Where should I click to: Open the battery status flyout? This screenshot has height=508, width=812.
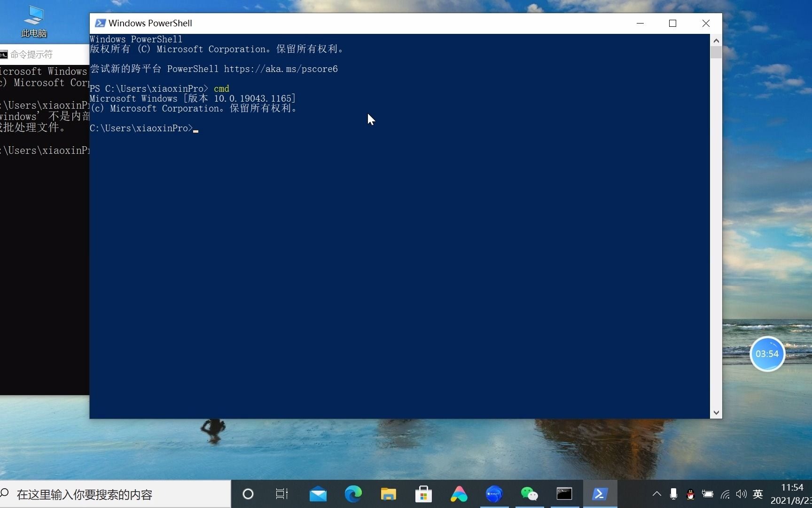[707, 494]
